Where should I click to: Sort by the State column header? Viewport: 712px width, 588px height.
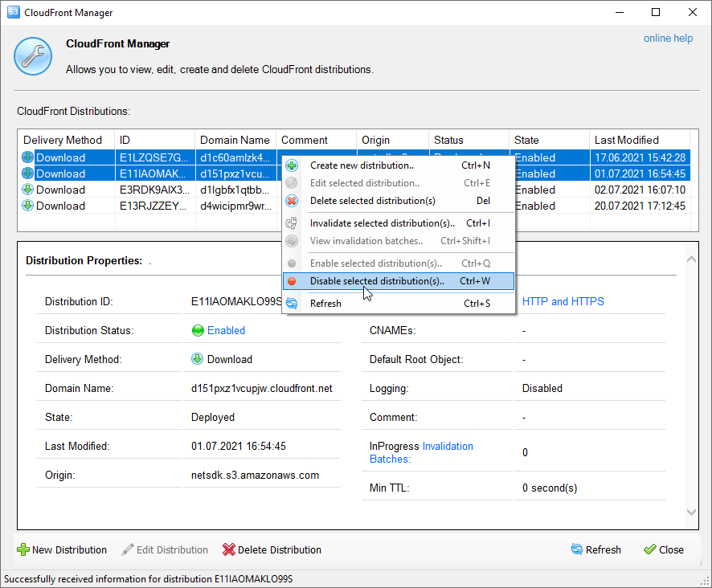(549, 140)
